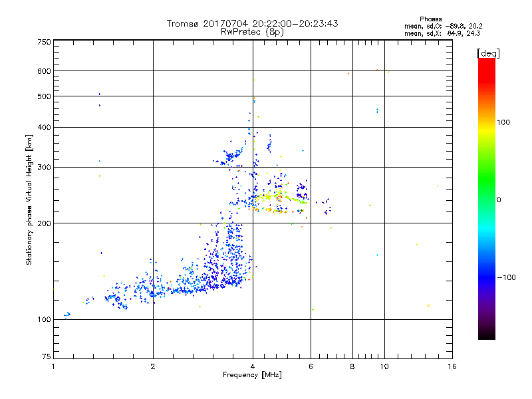
Task: Click the colorbar tick label '0'
Action: point(499,200)
